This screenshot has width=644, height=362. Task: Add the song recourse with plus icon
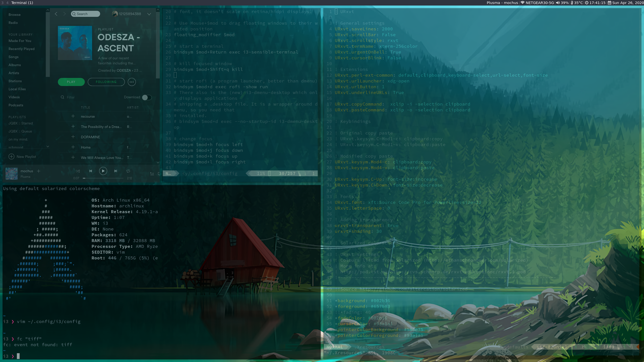click(x=73, y=116)
